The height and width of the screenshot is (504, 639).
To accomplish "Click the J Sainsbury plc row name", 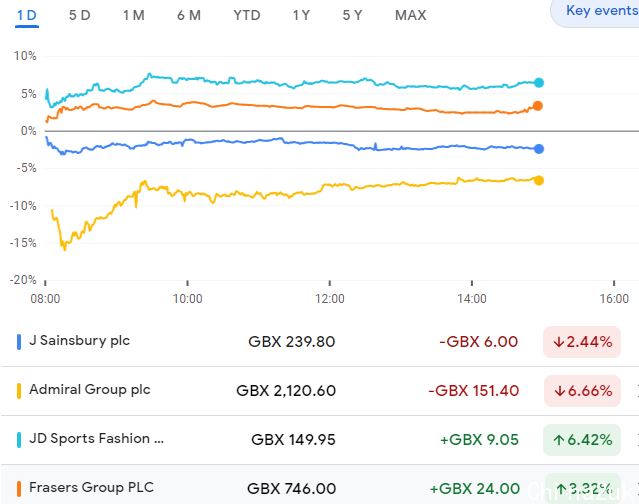I will point(79,340).
